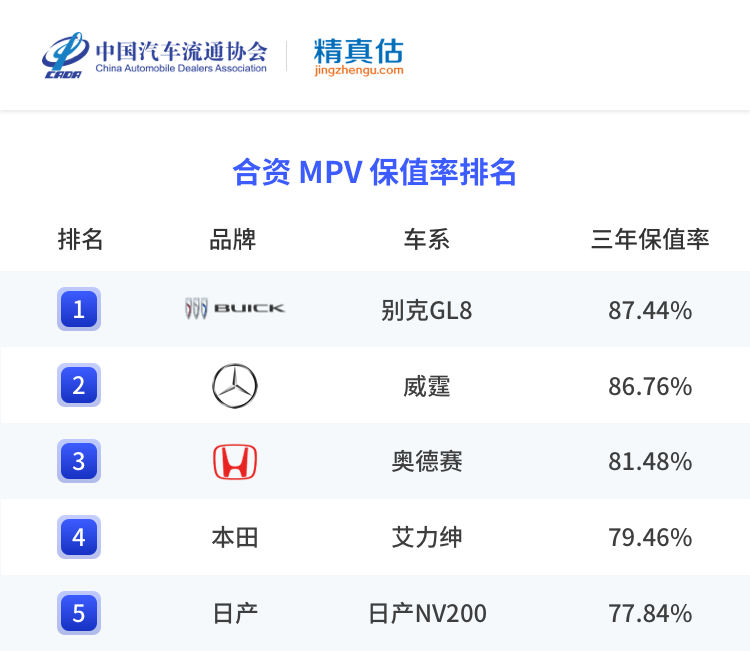Click the 排名 column header
750x651 pixels.
(x=80, y=240)
